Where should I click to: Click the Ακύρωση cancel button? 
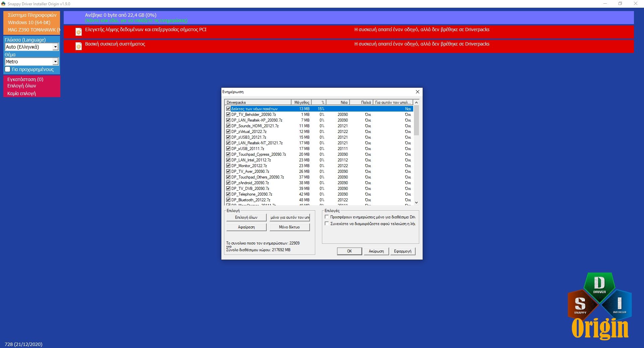coord(376,251)
